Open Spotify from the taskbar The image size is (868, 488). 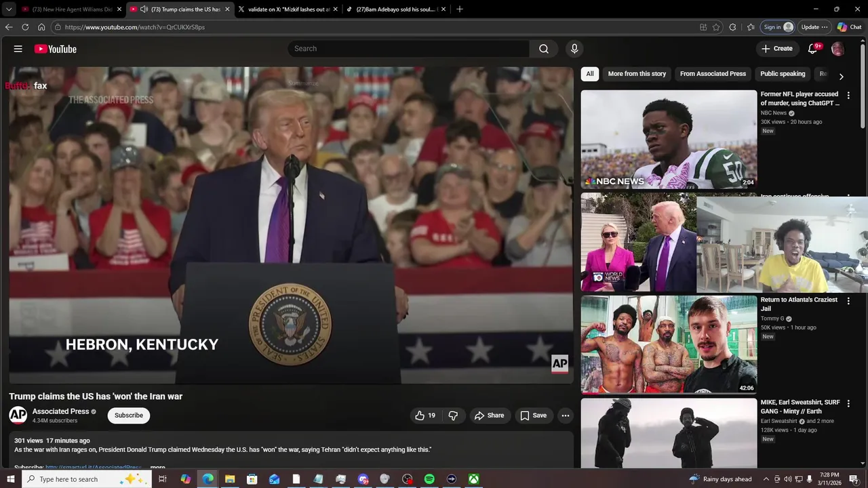429,479
